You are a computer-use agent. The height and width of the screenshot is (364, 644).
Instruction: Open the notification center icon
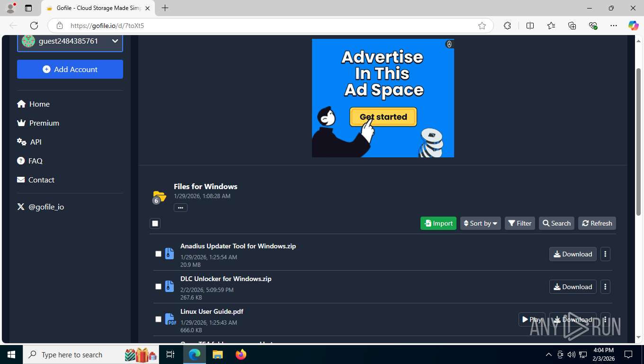click(628, 355)
